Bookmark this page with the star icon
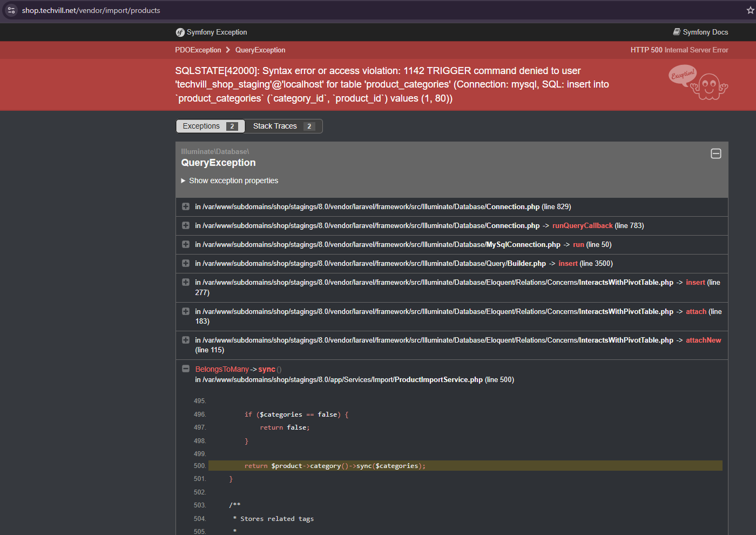756x535 pixels. [750, 10]
